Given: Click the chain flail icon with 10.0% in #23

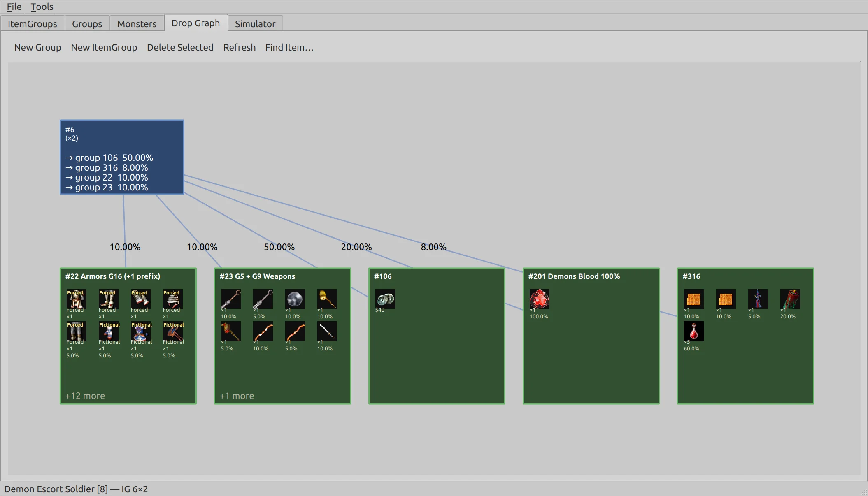Looking at the screenshot, I should 230,299.
